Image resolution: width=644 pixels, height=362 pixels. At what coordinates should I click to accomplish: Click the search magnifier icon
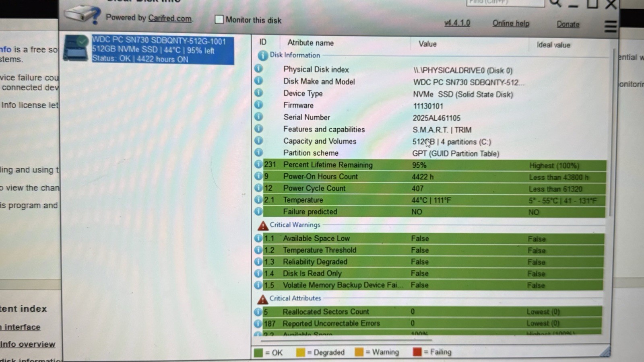pyautogui.click(x=555, y=3)
